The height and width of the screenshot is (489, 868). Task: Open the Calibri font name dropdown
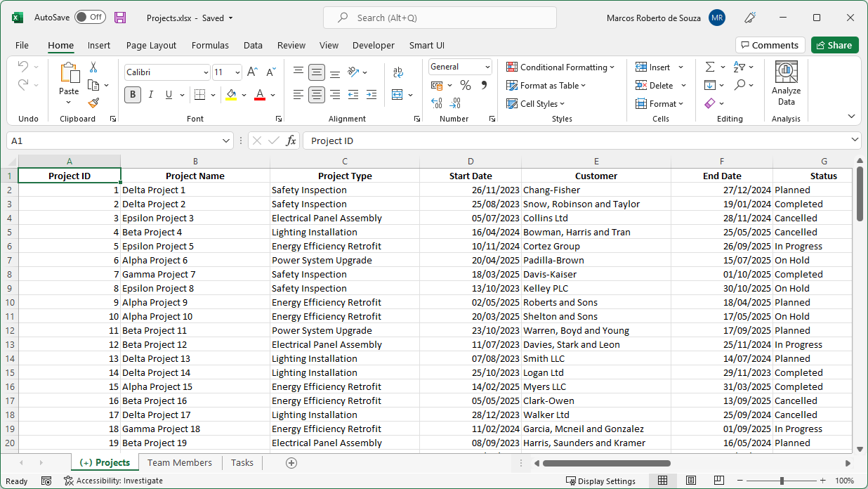click(206, 72)
